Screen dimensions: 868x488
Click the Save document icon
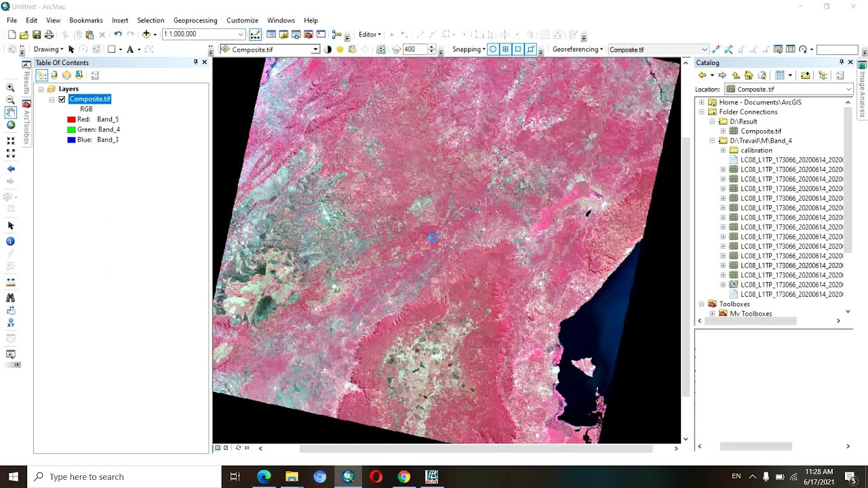37,35
